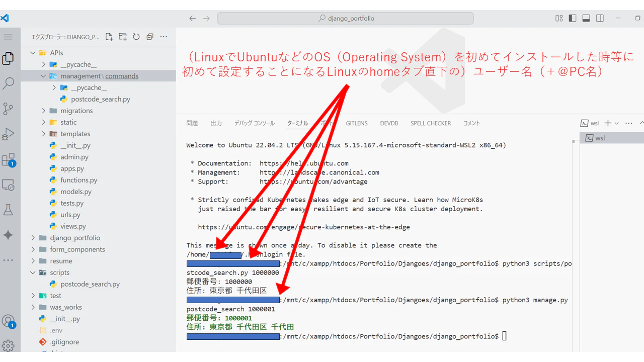Show additional views ellipsis in activity bar

(x=8, y=260)
